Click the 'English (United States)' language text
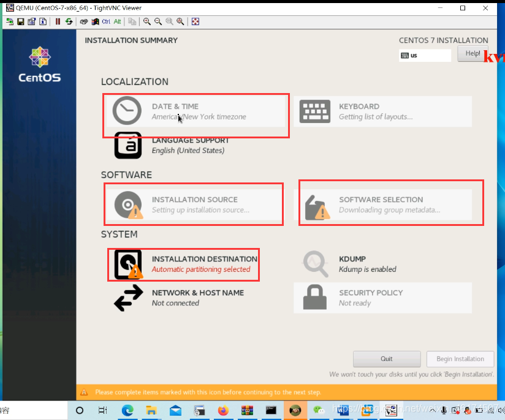Image resolution: width=505 pixels, height=420 pixels. coord(188,151)
